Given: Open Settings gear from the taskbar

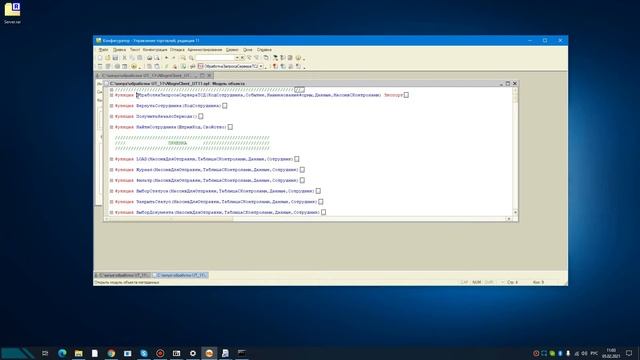Looking at the screenshot, I should coord(193,353).
